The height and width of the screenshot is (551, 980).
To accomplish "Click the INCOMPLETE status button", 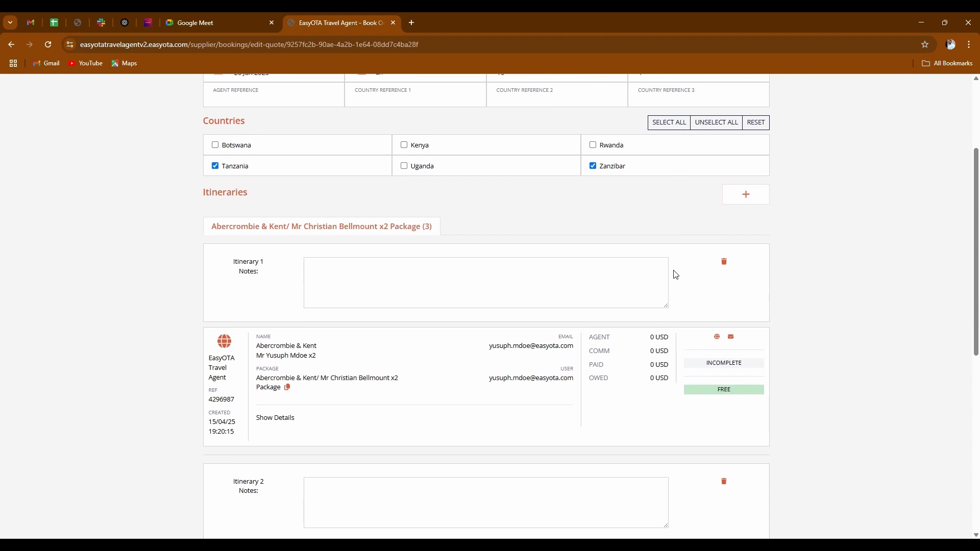I will point(724,363).
